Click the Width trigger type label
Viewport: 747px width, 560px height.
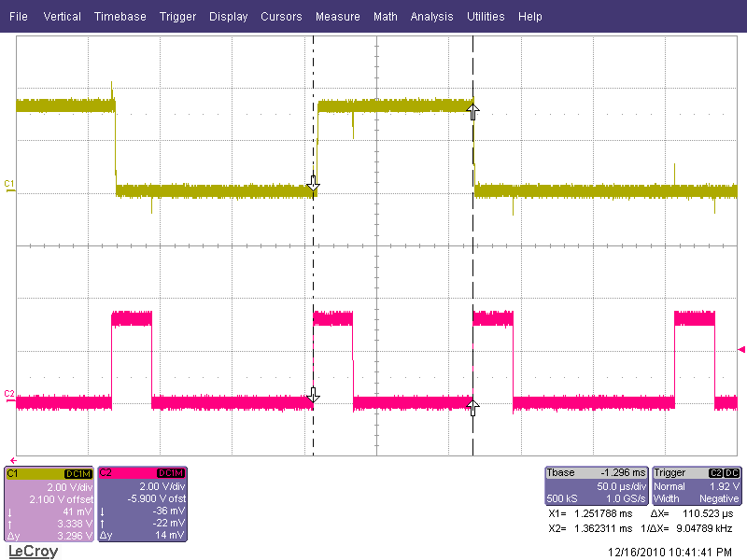[666, 498]
